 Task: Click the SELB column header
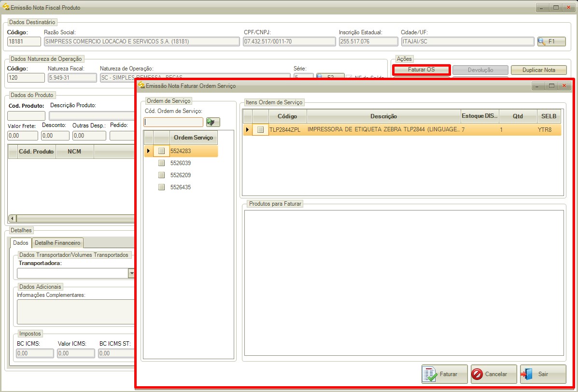pyautogui.click(x=549, y=116)
